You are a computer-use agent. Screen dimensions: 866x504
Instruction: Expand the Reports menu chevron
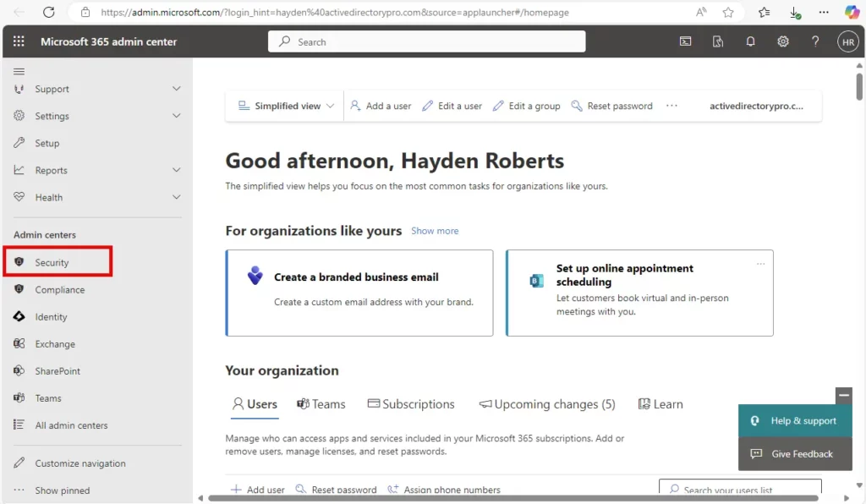[x=176, y=169]
